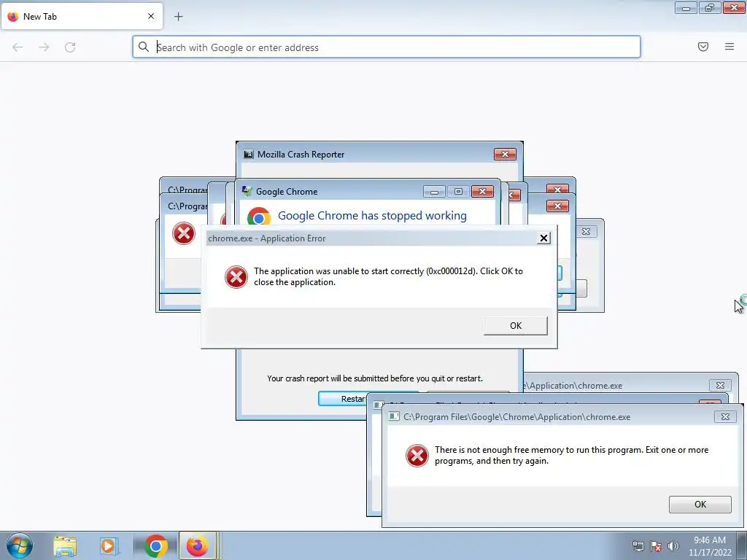Switch to Google Chrome in taskbar

[x=156, y=546]
